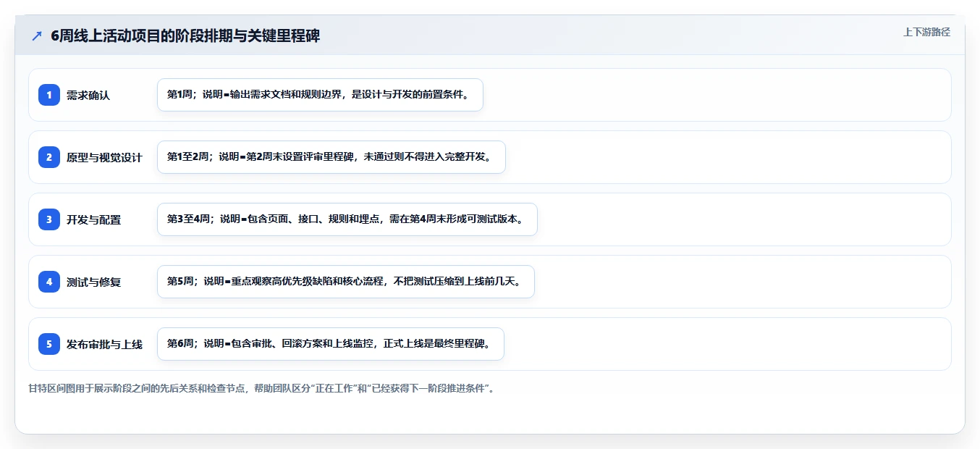Open the 第3至4周 description box
The image size is (980, 449).
click(x=347, y=219)
